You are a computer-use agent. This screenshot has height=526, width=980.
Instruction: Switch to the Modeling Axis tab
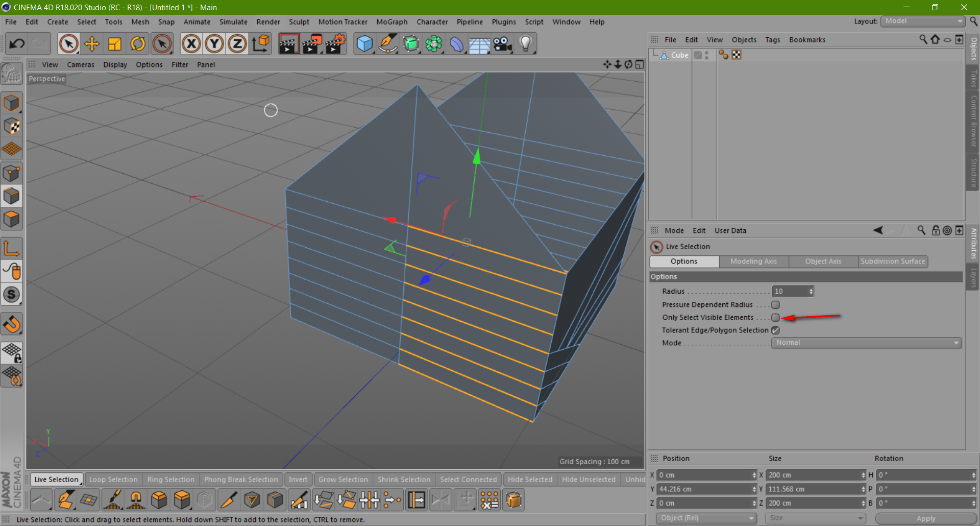753,261
